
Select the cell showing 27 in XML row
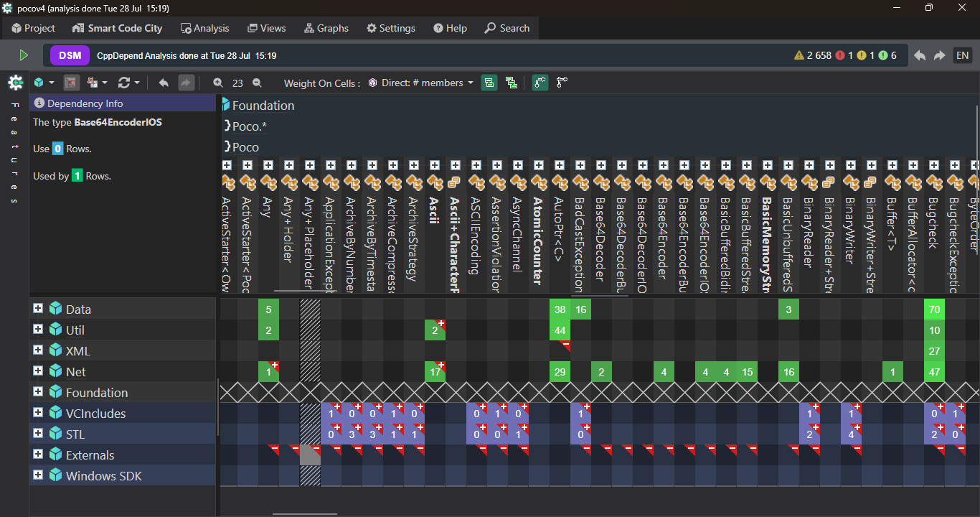pos(934,351)
